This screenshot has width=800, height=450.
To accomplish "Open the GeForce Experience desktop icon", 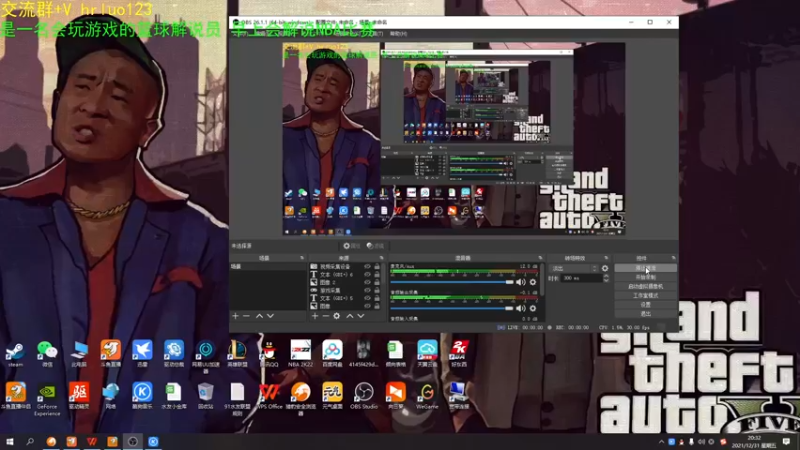I will point(47,399).
